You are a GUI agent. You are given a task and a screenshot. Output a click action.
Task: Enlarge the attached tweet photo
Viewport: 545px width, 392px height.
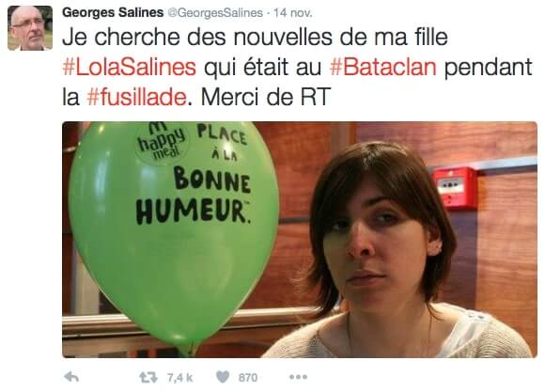(300, 240)
